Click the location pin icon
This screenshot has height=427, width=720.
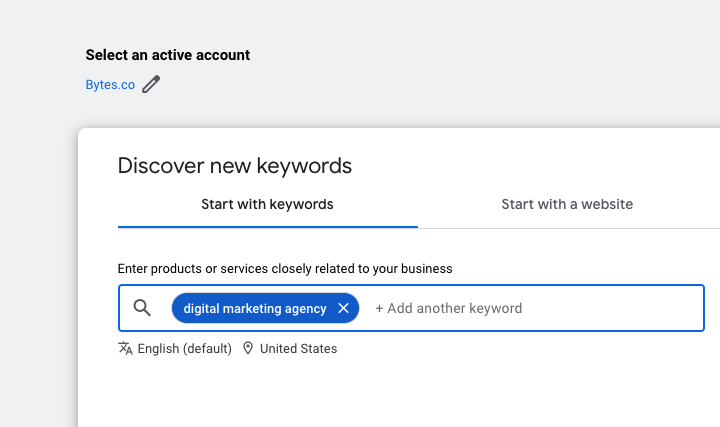tap(248, 348)
